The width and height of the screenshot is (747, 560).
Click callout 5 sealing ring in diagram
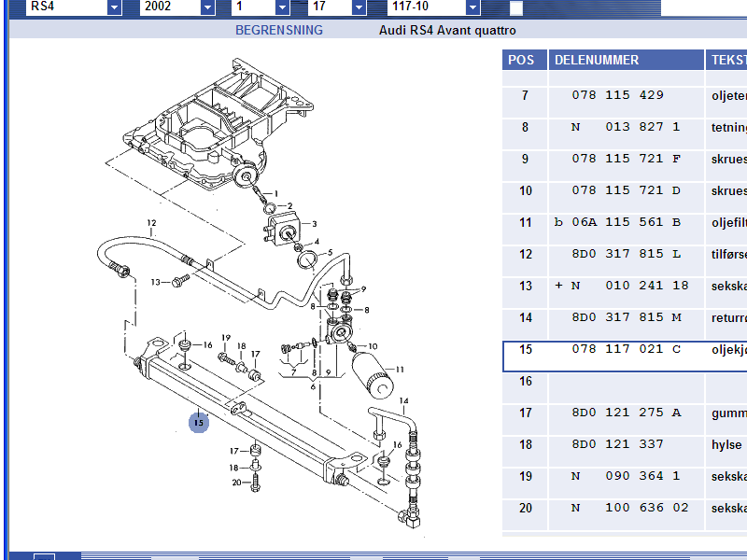coord(329,253)
